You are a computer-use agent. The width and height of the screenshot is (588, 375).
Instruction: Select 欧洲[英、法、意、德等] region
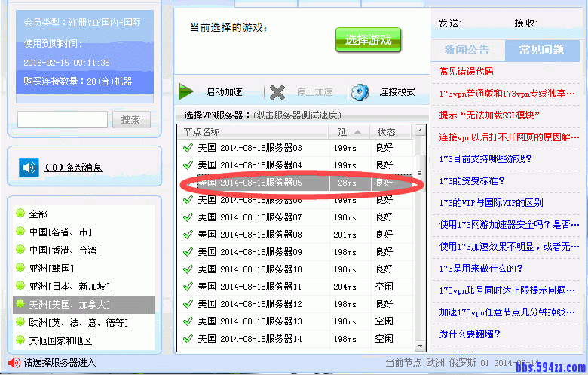pyautogui.click(x=78, y=322)
